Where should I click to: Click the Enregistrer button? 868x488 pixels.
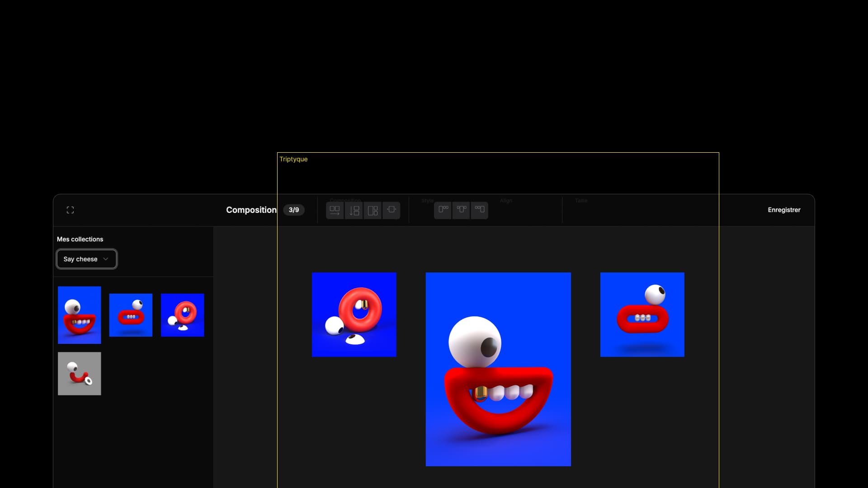coord(784,210)
